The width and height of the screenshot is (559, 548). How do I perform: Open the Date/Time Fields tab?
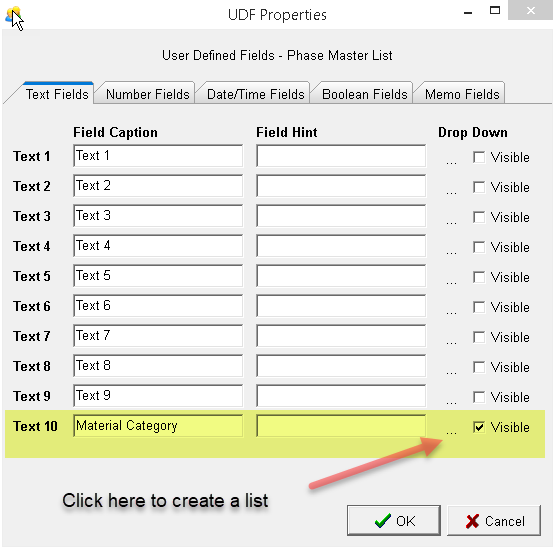[255, 94]
